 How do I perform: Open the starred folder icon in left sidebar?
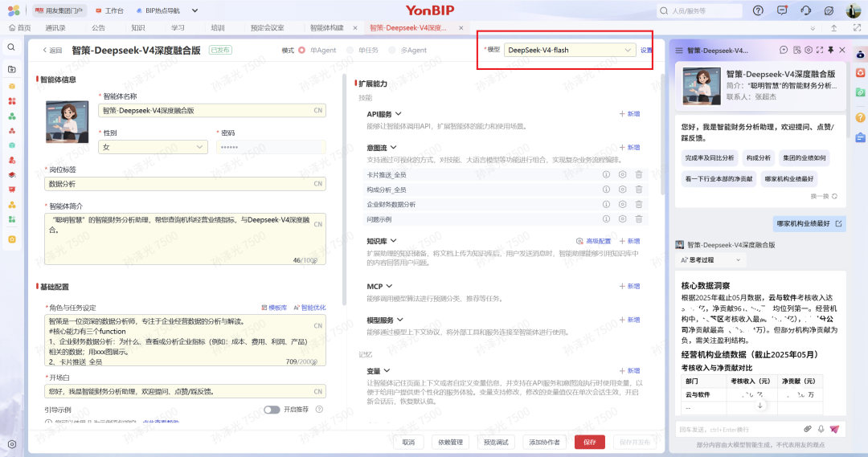tap(11, 69)
